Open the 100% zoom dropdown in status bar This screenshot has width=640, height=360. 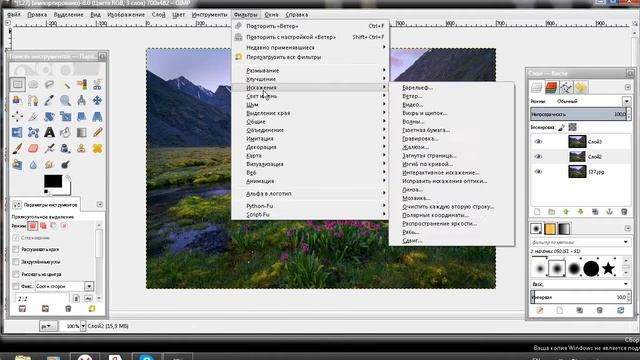pos(83,326)
